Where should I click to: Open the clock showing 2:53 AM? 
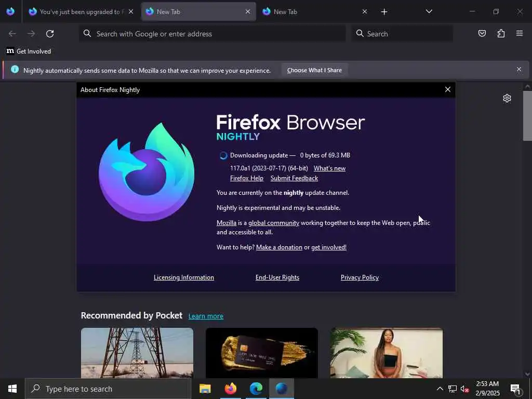[x=487, y=389]
